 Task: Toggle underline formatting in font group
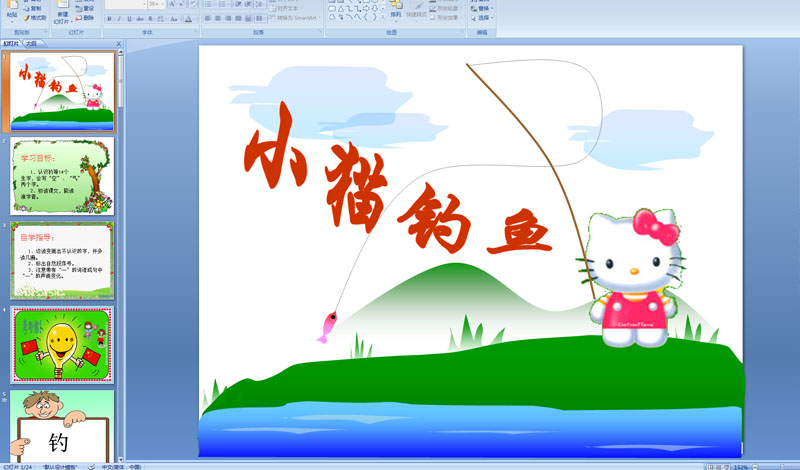click(129, 19)
